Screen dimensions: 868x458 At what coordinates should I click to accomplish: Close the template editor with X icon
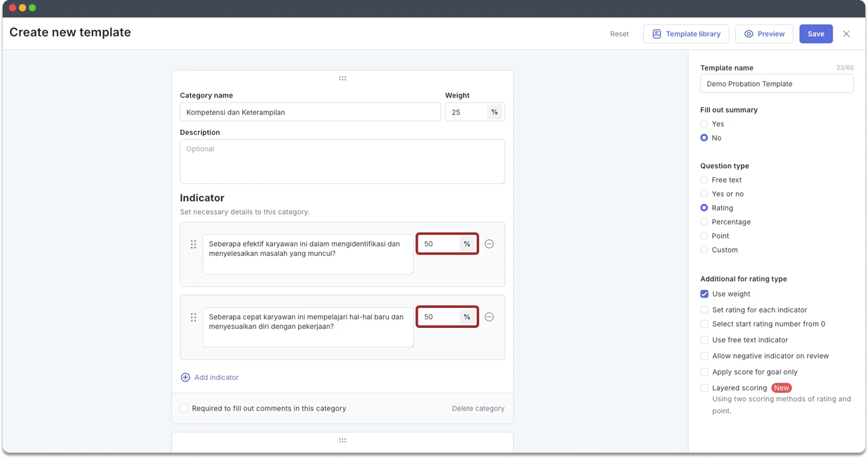pyautogui.click(x=846, y=34)
